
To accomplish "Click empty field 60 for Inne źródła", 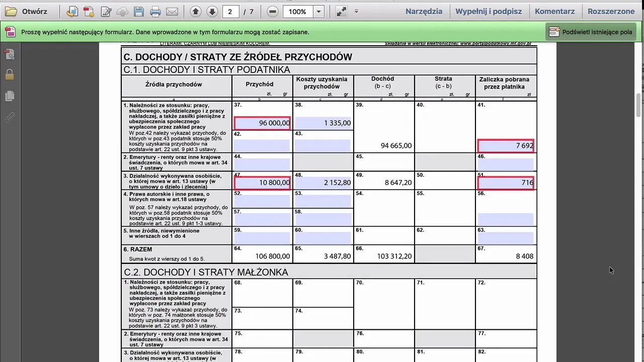I will (x=323, y=238).
